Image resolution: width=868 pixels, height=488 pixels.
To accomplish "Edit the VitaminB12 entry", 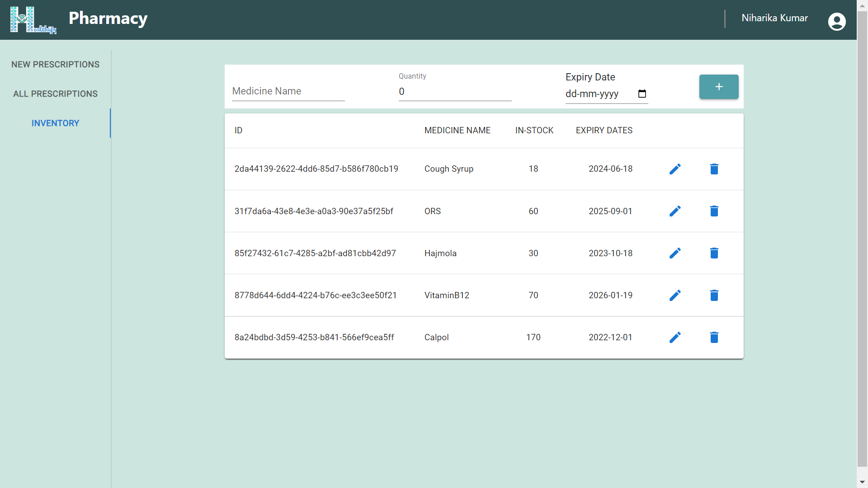I will (x=675, y=295).
